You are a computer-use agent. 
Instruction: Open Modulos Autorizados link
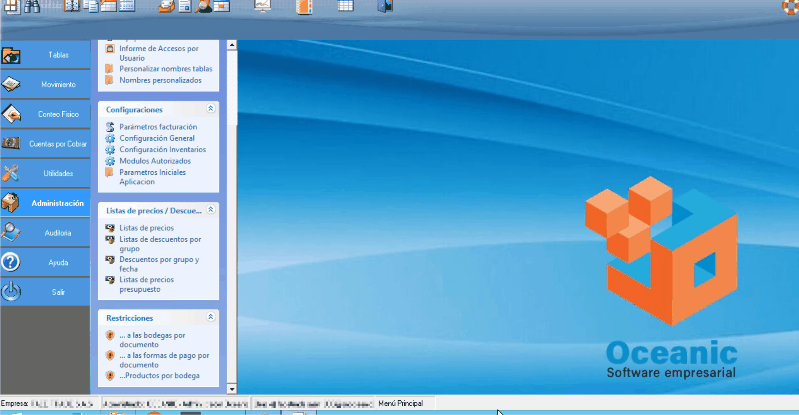[154, 160]
